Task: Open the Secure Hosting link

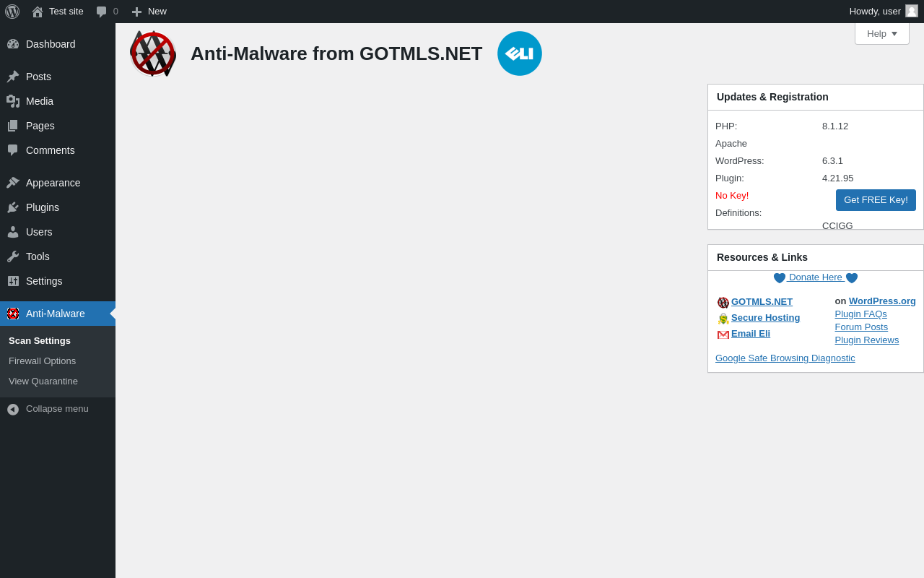Action: [x=765, y=318]
